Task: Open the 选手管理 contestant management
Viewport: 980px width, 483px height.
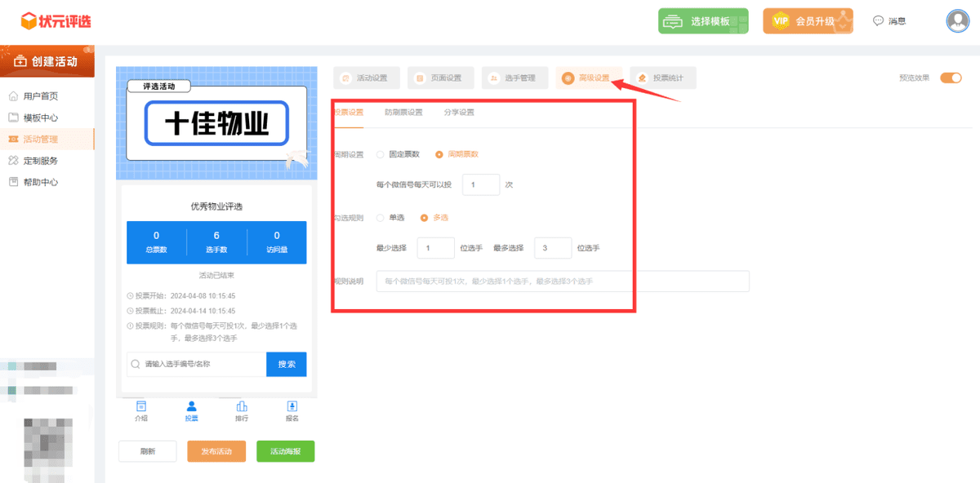Action: [514, 78]
